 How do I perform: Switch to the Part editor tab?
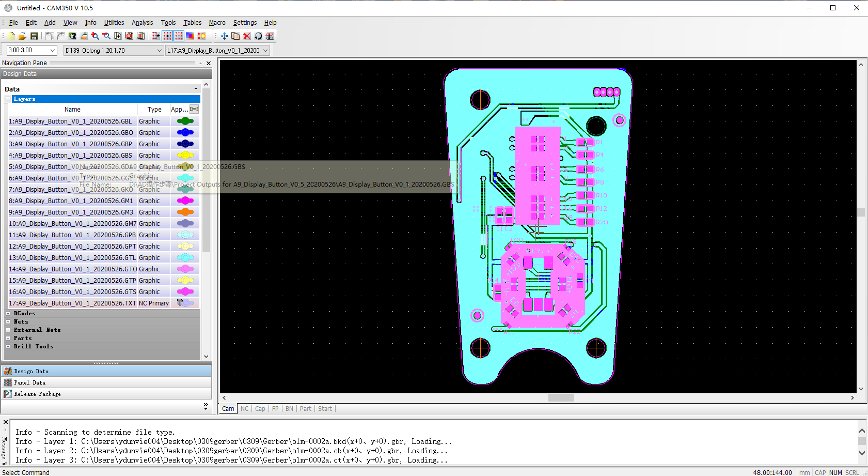click(306, 408)
